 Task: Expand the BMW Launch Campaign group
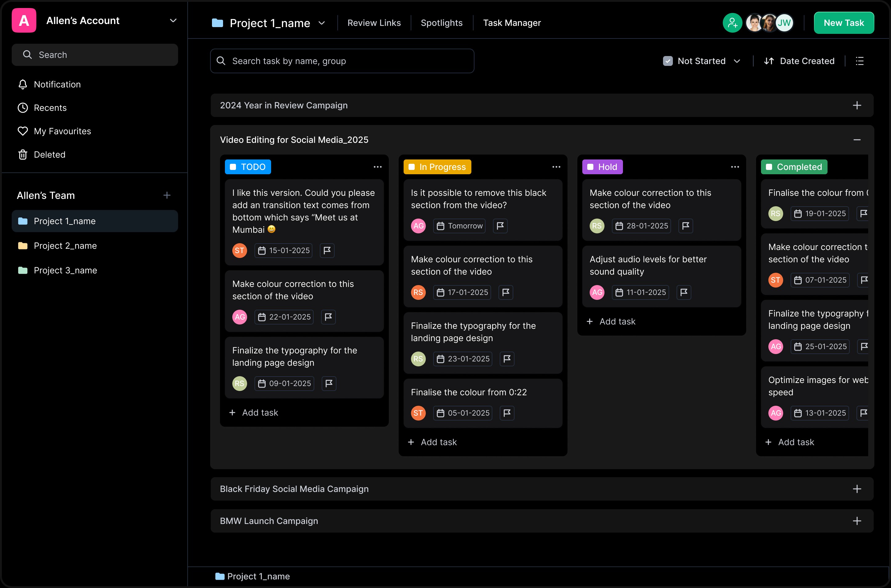tap(857, 521)
